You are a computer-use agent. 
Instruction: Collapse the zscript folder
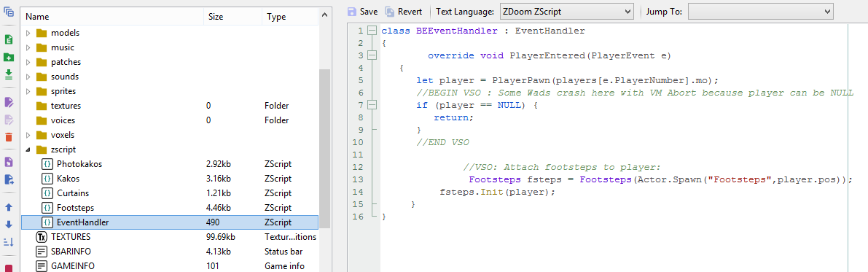[28, 149]
